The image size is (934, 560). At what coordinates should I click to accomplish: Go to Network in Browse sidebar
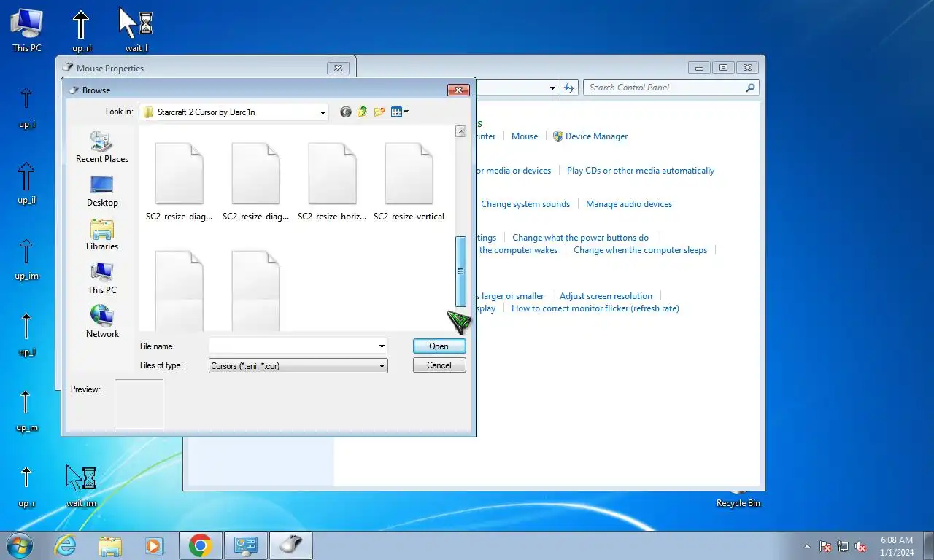(102, 322)
